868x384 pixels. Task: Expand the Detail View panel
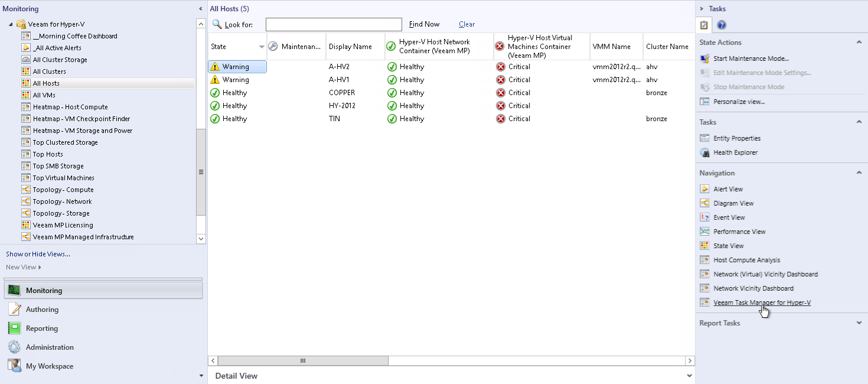click(689, 376)
